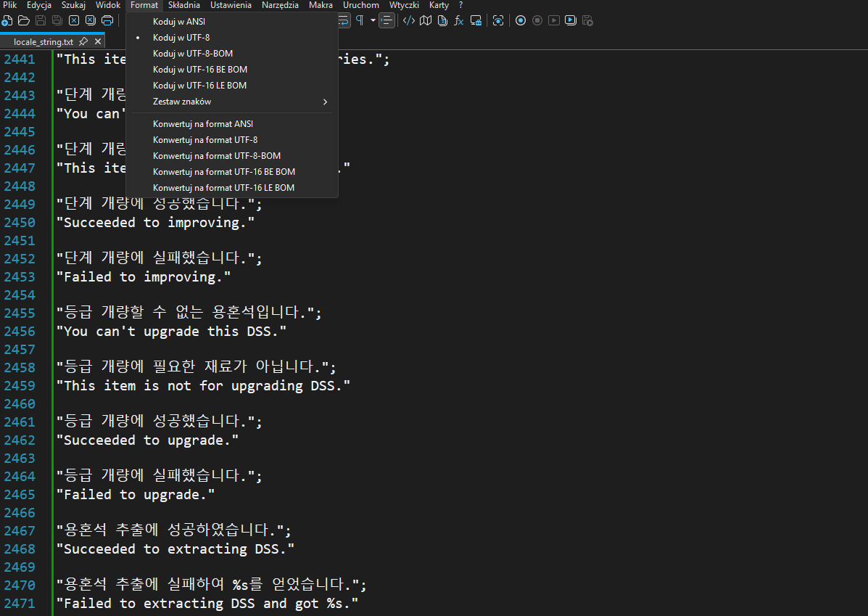Click the Print toolbar icon
The width and height of the screenshot is (868, 616).
click(x=107, y=20)
